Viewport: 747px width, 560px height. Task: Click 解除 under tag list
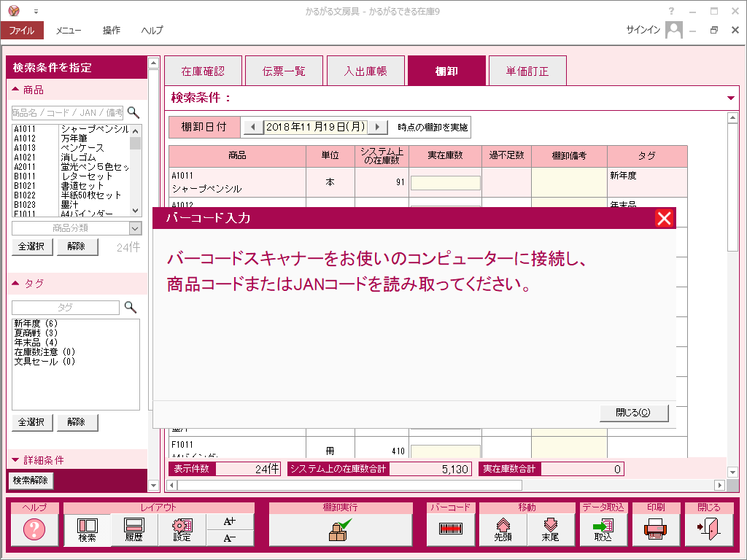pyautogui.click(x=77, y=422)
